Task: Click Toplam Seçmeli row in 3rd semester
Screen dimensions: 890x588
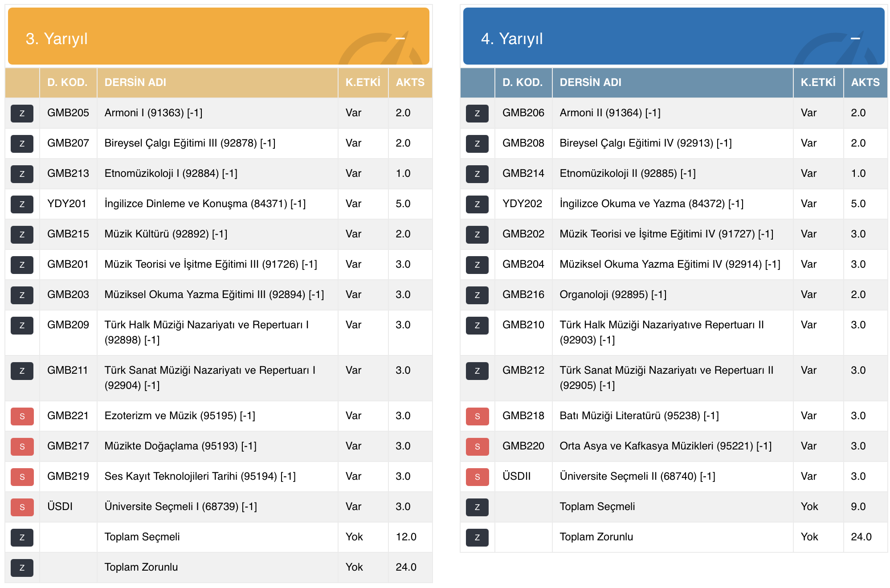Action: [142, 537]
